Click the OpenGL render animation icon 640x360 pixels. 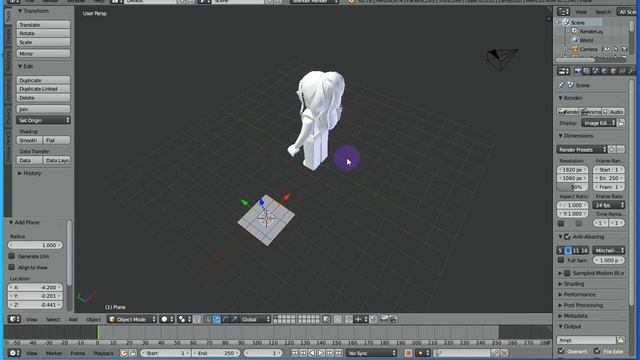click(x=393, y=319)
